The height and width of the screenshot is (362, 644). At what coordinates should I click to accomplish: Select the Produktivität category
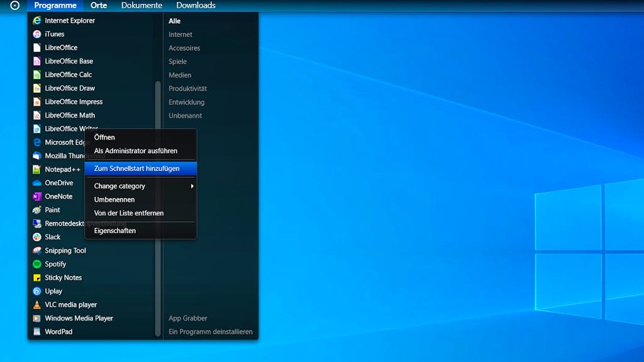[187, 89]
